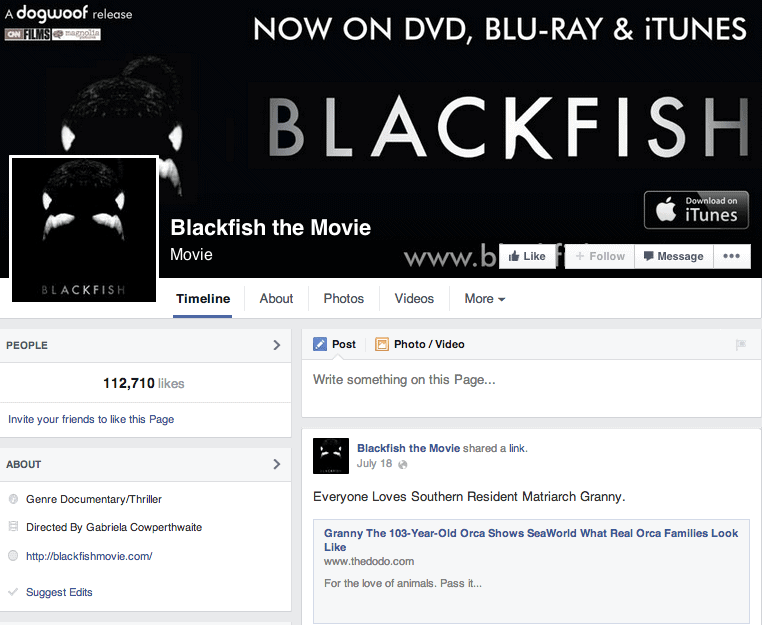Image resolution: width=762 pixels, height=625 pixels.
Task: Click the Blackfish avatar next to shared post
Action: [331, 456]
